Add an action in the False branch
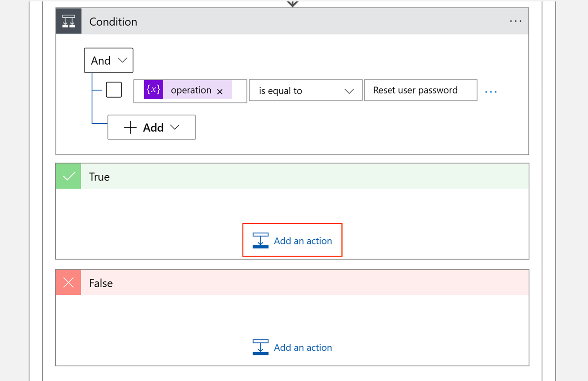The image size is (588, 381). (x=302, y=347)
